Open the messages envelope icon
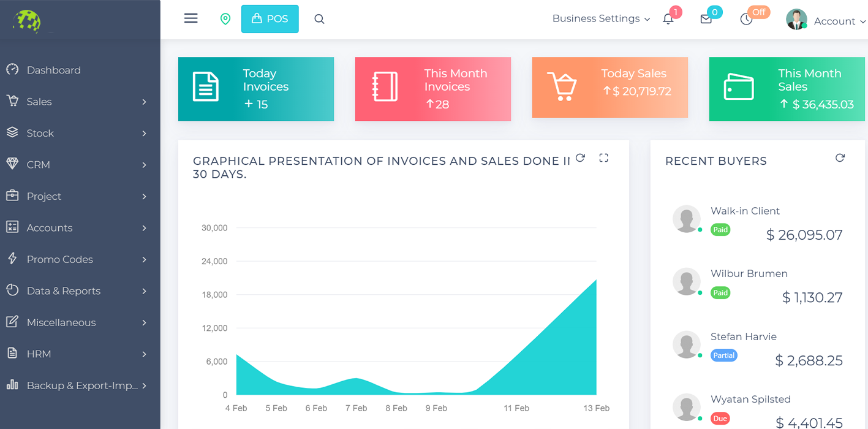This screenshot has height=429, width=868. point(706,19)
